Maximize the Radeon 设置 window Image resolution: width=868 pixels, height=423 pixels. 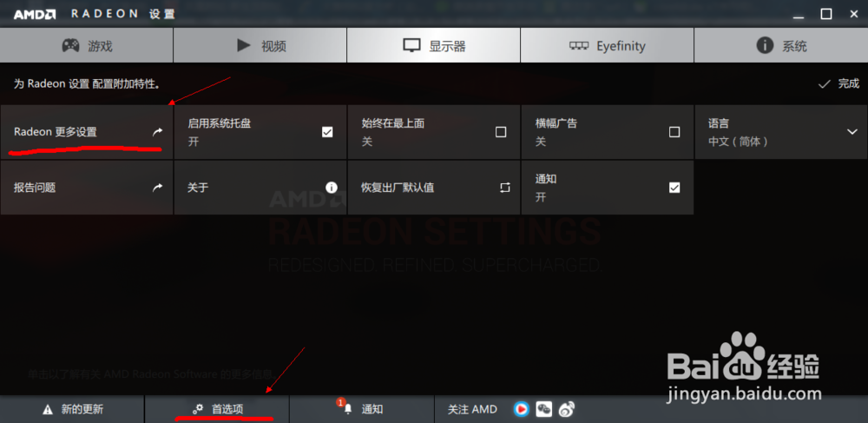coord(826,15)
